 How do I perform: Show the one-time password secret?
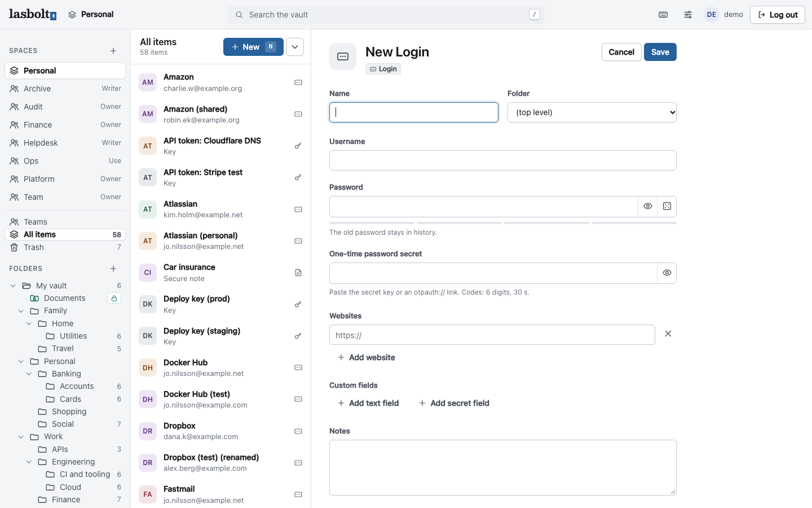point(667,273)
